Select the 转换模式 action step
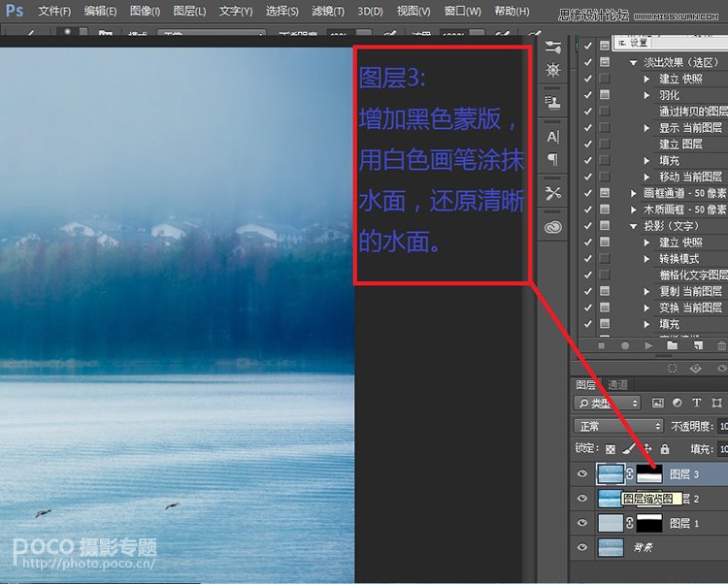 679,259
